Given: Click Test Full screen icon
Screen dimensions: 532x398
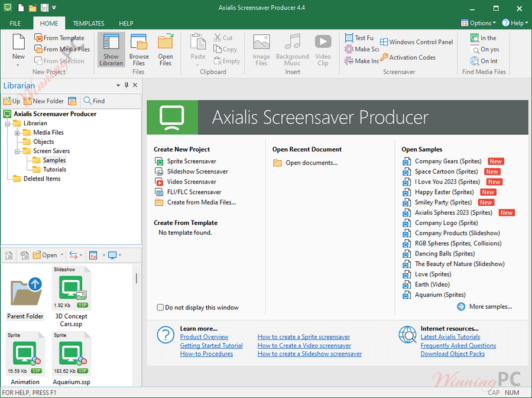Looking at the screenshot, I should (x=349, y=38).
